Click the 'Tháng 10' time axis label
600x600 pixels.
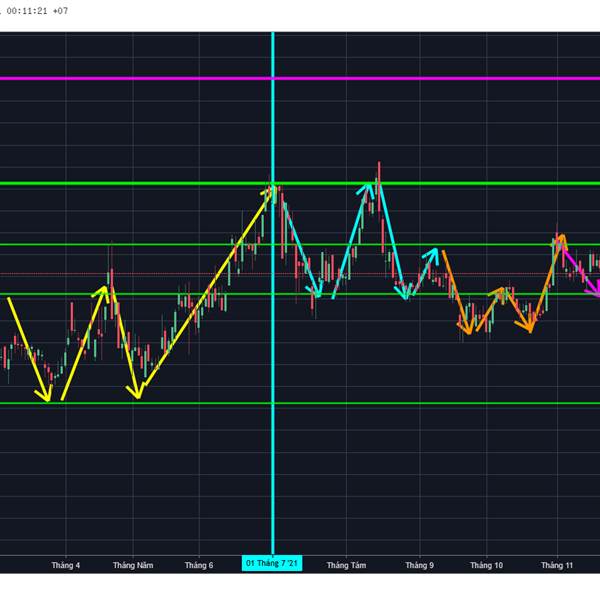coord(486,565)
